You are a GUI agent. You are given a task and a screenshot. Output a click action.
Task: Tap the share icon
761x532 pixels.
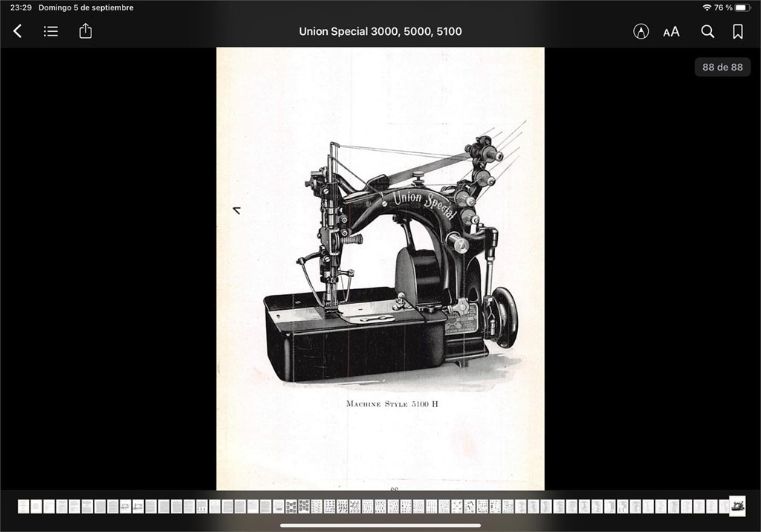pos(85,30)
